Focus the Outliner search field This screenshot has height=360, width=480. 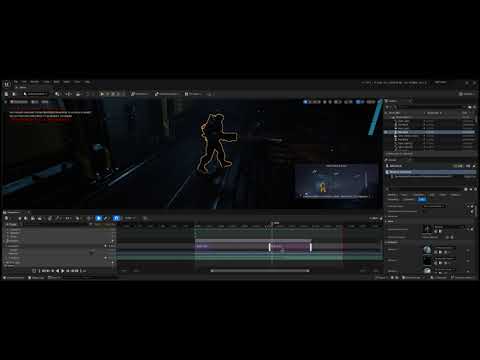430,107
